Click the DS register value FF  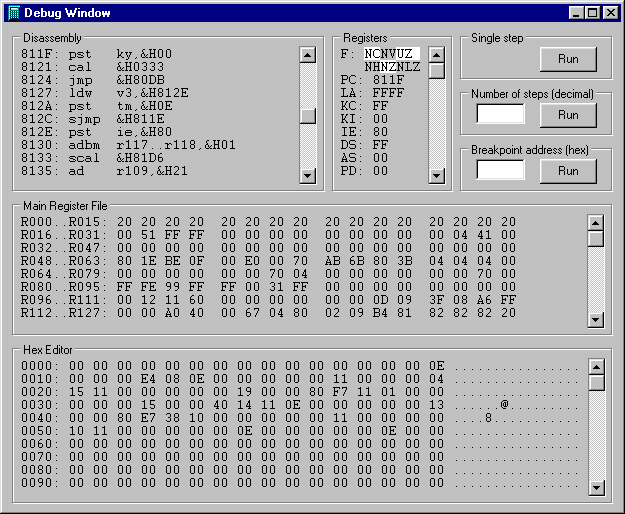coord(380,145)
